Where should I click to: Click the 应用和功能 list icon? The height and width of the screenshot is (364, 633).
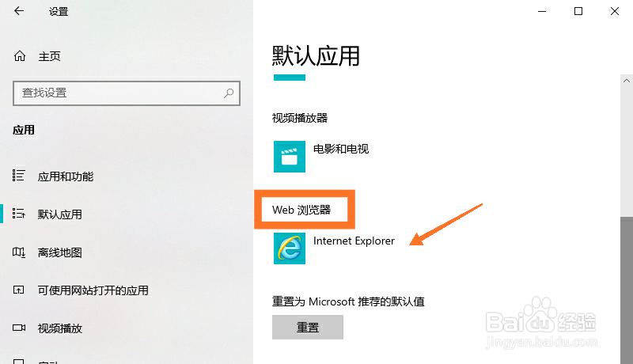pos(18,176)
